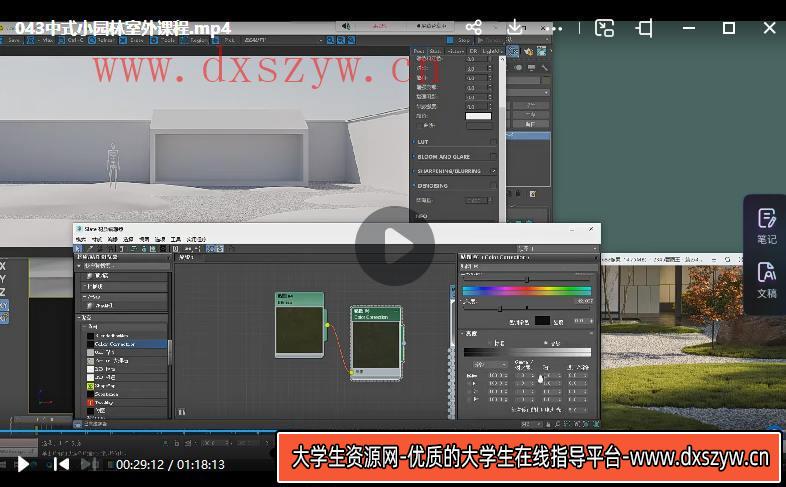Open the 工具 menu in Slate editor

175,239
